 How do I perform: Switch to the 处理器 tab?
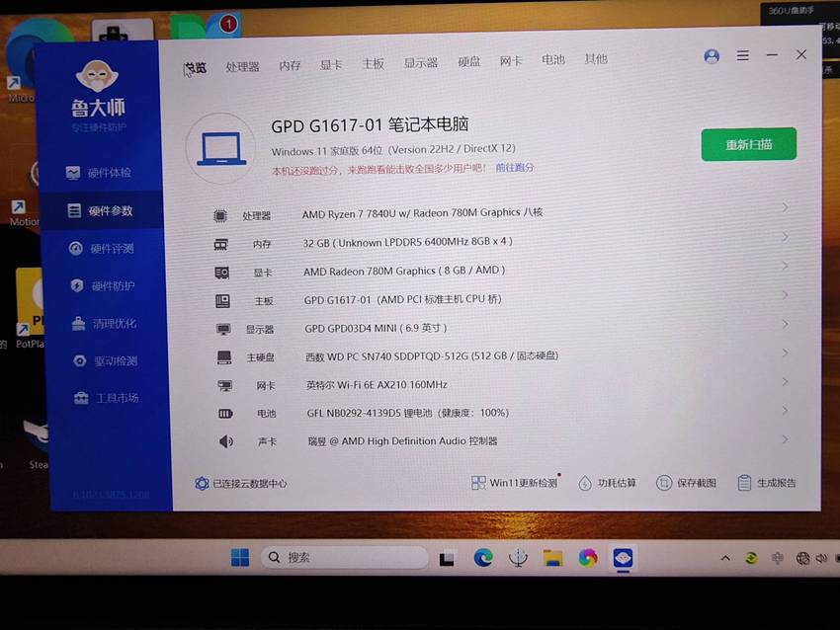243,66
